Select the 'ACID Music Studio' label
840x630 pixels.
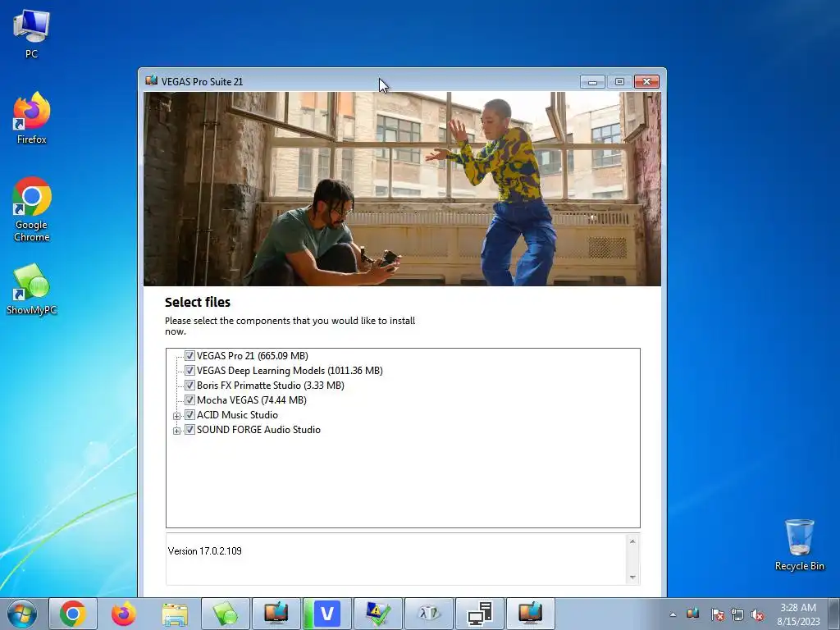[x=237, y=414]
